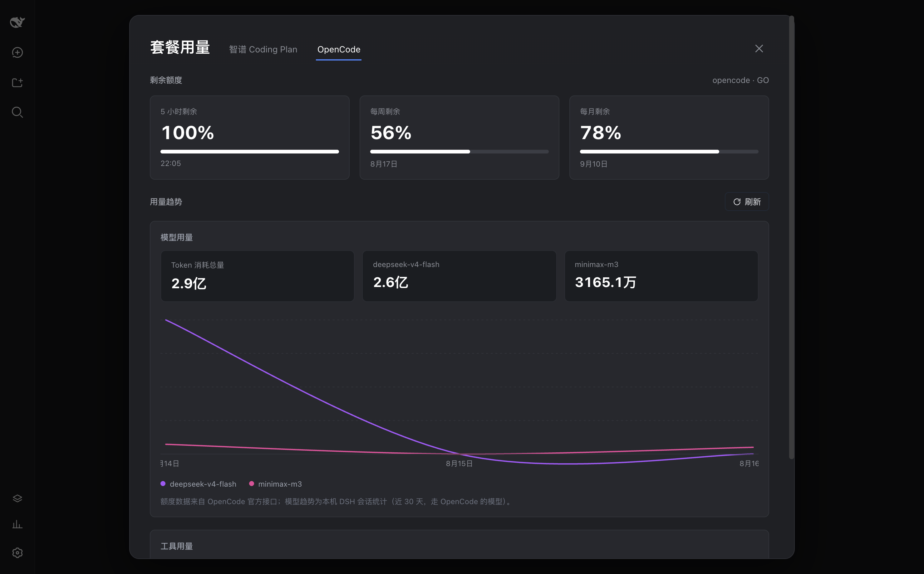Click the 2.9亿 token total value
This screenshot has width=924, height=574.
pyautogui.click(x=189, y=284)
